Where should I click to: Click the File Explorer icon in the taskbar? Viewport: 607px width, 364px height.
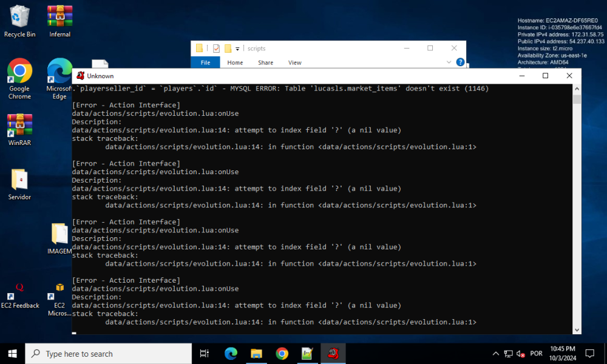click(256, 354)
